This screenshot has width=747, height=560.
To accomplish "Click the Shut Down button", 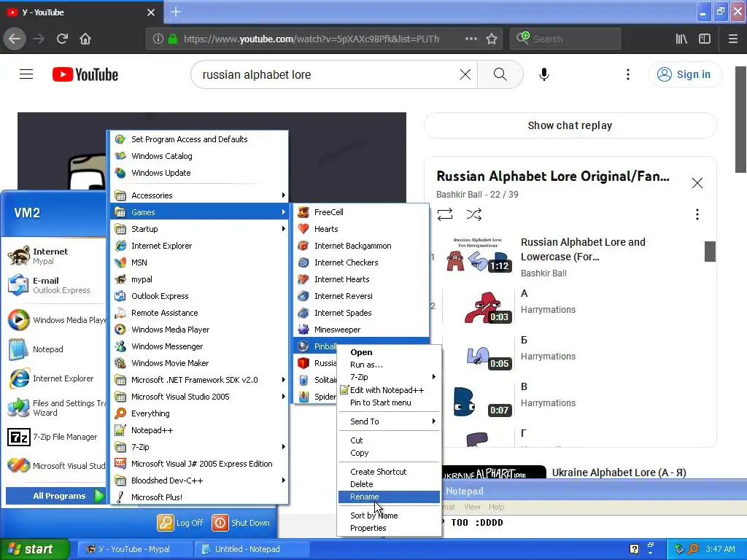I will click(x=241, y=522).
